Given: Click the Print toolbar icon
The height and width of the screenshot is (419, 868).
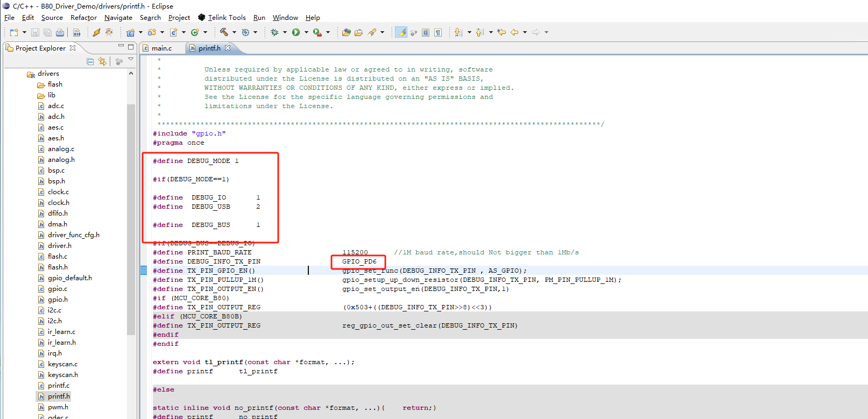Looking at the screenshot, I should (60, 32).
